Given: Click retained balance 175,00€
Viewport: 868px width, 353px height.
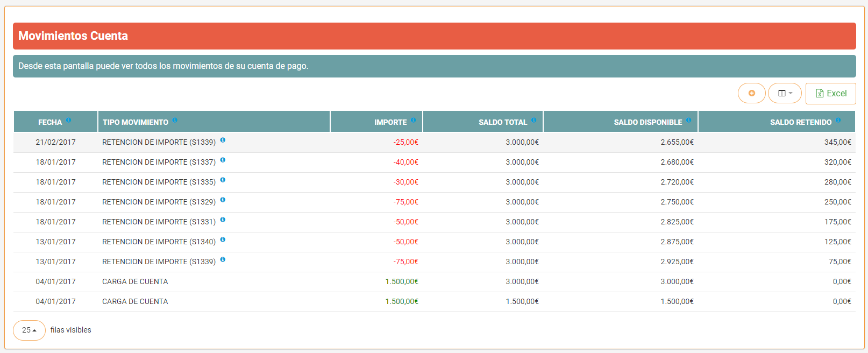Looking at the screenshot, I should click(838, 222).
